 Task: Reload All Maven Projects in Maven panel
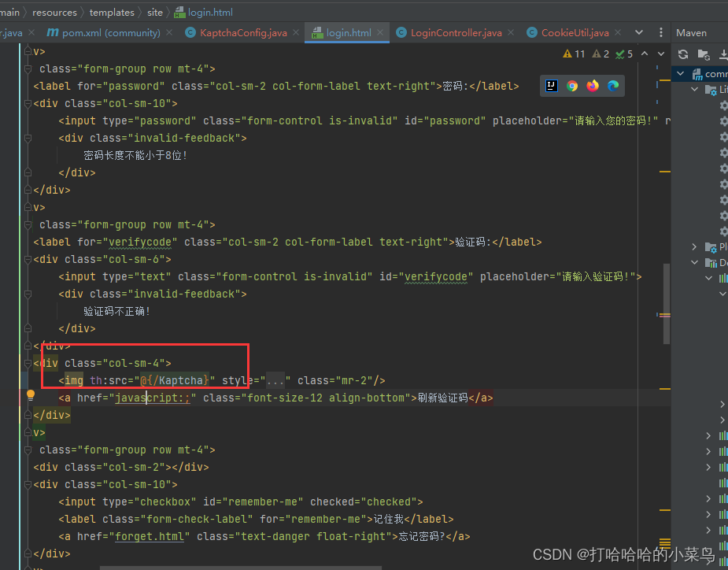[x=682, y=55]
